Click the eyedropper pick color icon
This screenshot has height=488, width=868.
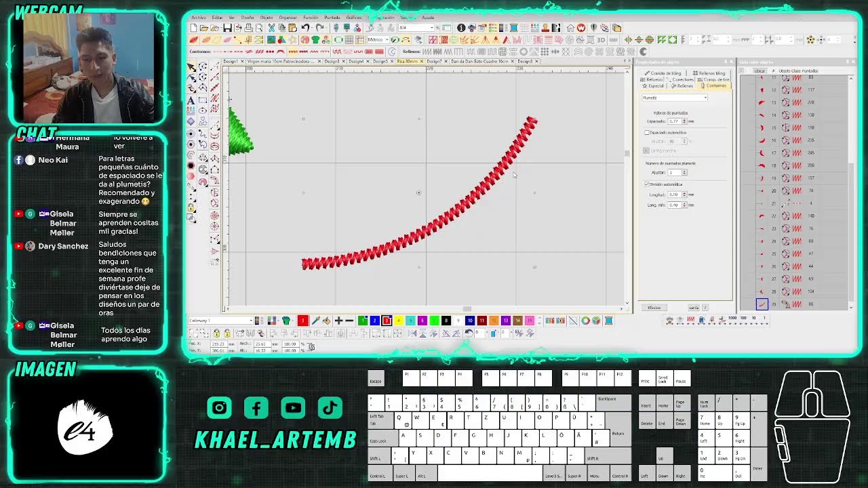316,320
